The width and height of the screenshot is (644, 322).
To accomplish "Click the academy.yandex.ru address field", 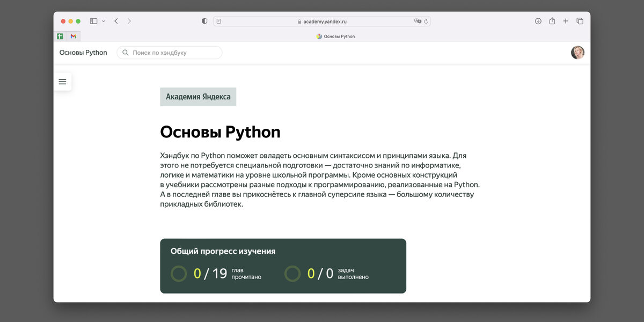I will 322,21.
